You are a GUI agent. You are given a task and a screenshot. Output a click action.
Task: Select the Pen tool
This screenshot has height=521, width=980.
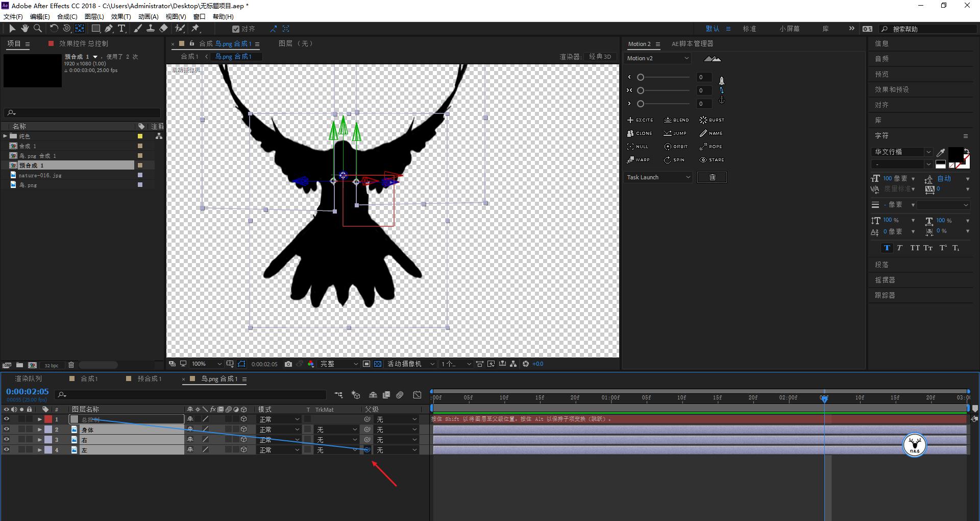[109, 29]
